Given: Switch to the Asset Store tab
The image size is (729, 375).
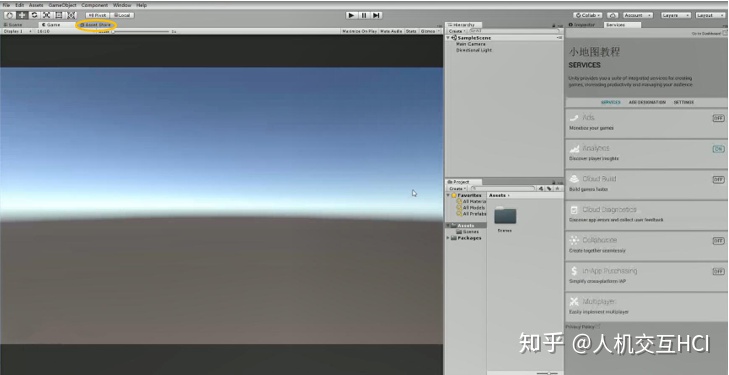Looking at the screenshot, I should 96,25.
